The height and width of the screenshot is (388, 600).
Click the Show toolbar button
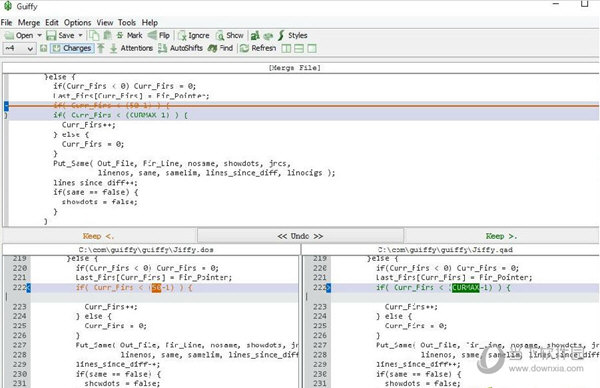point(230,36)
